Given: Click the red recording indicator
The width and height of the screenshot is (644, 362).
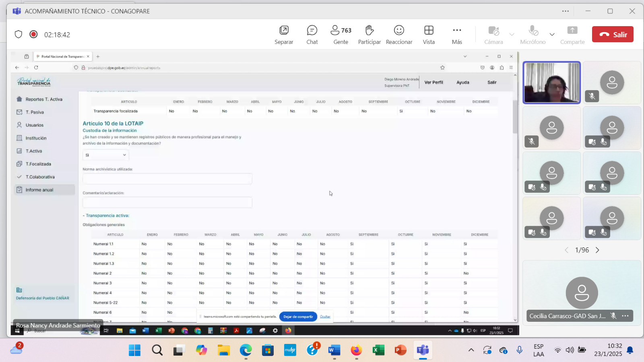Looking at the screenshot, I should click(x=33, y=35).
